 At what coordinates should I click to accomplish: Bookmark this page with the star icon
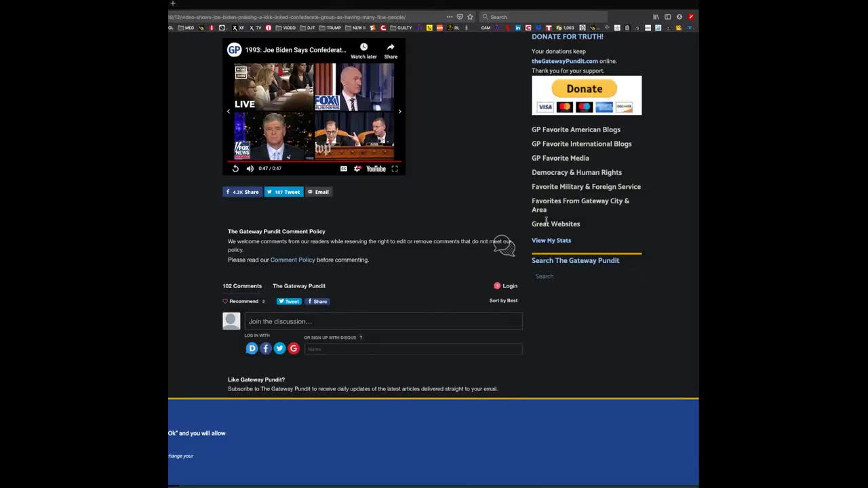[x=470, y=17]
